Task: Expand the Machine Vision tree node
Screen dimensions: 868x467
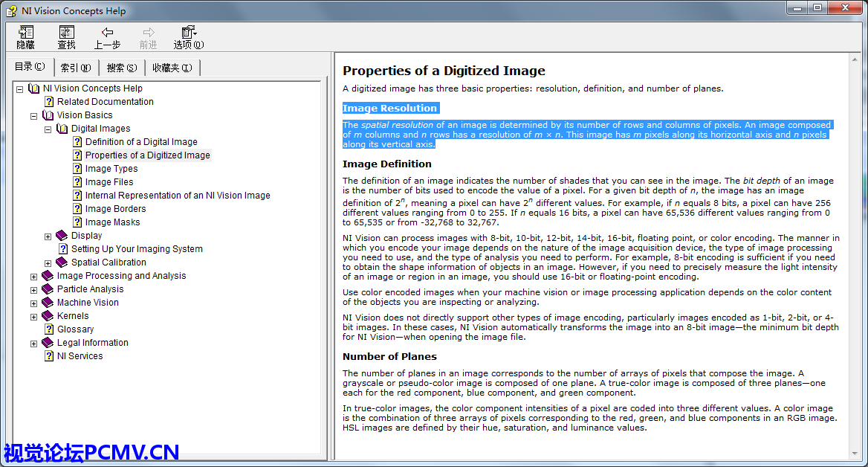Action: (33, 303)
